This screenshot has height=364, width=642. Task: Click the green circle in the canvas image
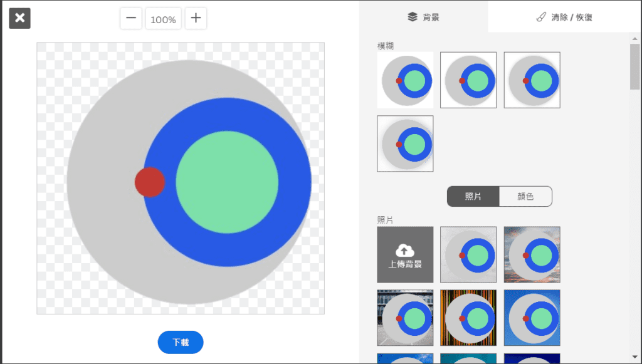pyautogui.click(x=227, y=182)
